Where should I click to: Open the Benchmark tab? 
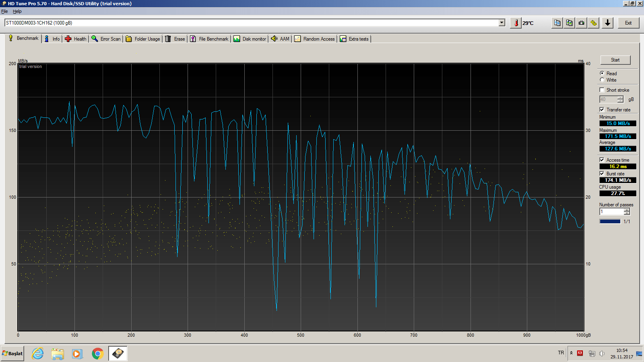pyautogui.click(x=24, y=38)
